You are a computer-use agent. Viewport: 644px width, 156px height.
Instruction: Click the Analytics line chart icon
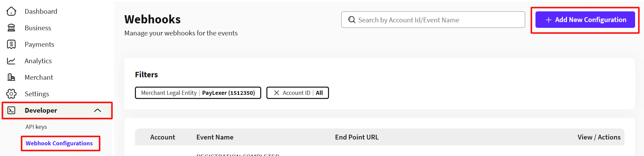(x=11, y=61)
